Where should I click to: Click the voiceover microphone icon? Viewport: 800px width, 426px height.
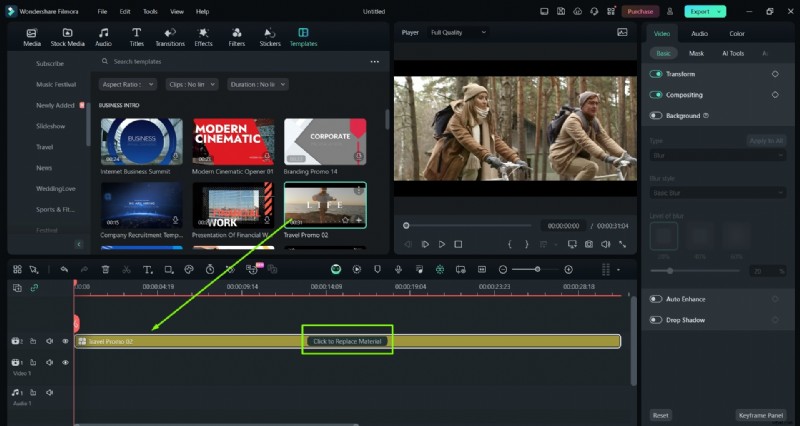coord(398,269)
